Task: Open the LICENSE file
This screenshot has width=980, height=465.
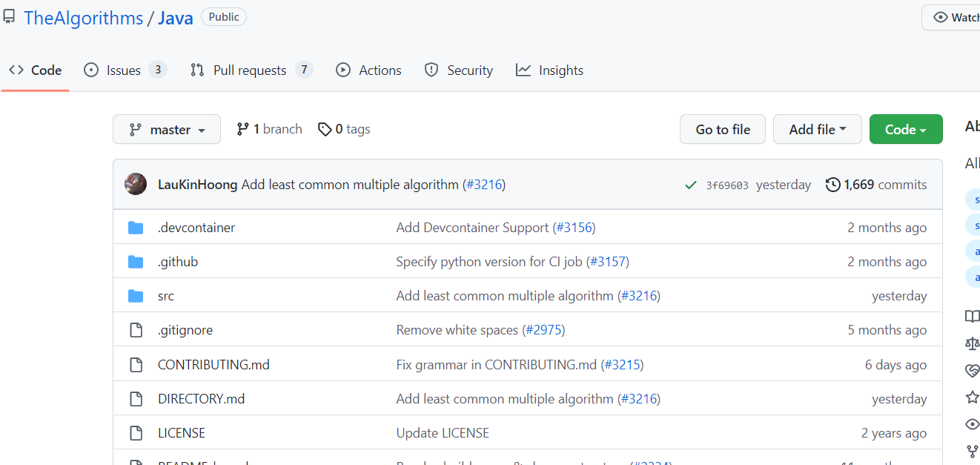Action: click(182, 432)
